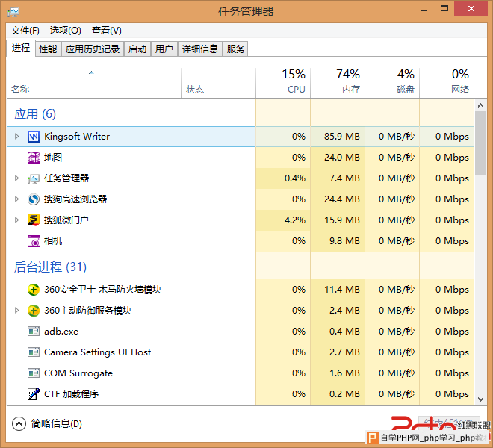Switch to the 性能 tab

[x=48, y=49]
